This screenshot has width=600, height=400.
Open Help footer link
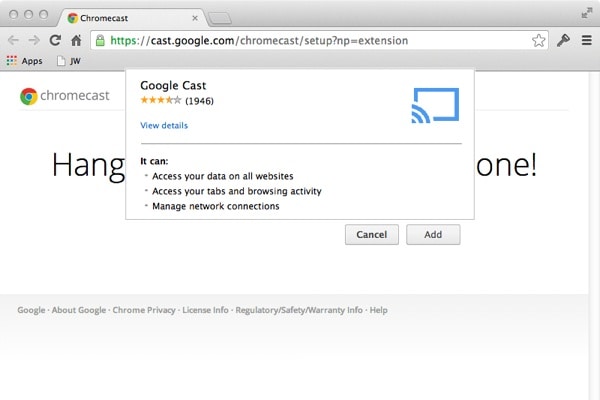pyautogui.click(x=378, y=310)
